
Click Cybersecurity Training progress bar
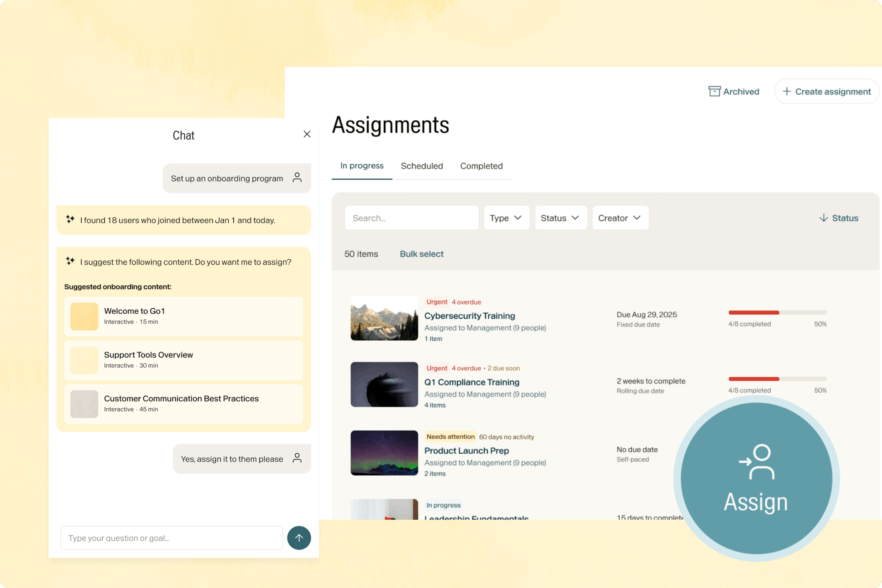777,312
